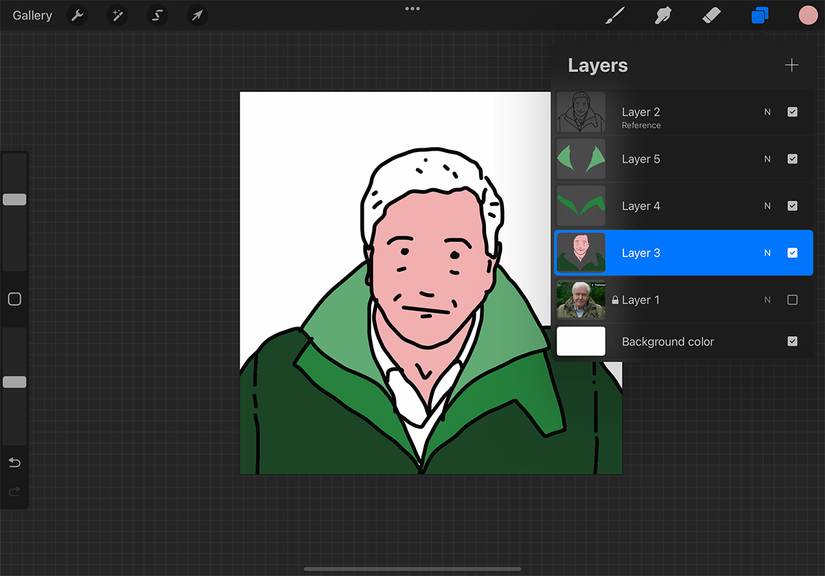Image resolution: width=825 pixels, height=576 pixels.
Task: Select the Brush tool
Action: (614, 15)
